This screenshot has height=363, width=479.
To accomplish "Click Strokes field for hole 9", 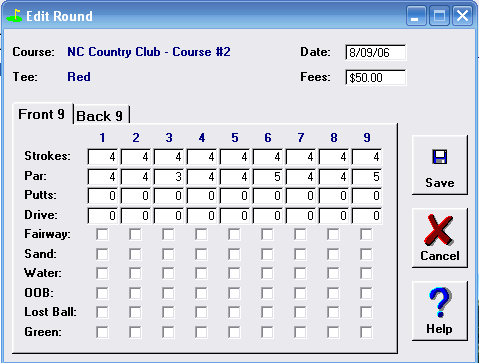I will point(367,157).
